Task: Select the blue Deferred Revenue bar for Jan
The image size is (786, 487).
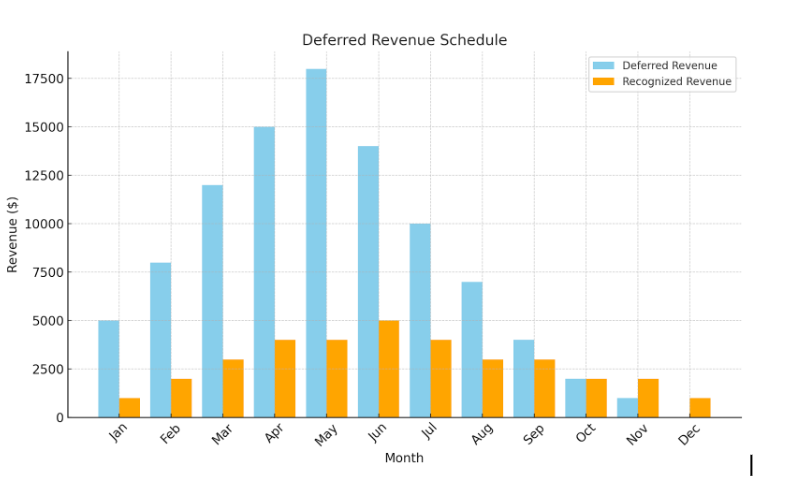Action: (x=109, y=369)
